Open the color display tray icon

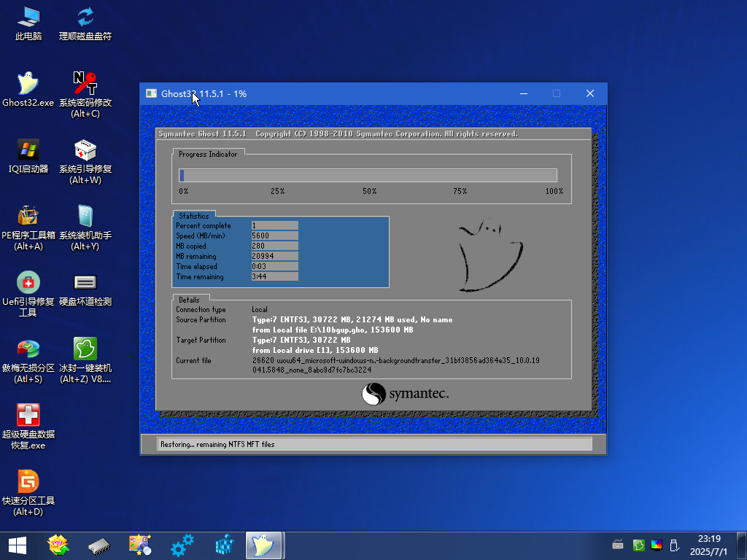[657, 545]
